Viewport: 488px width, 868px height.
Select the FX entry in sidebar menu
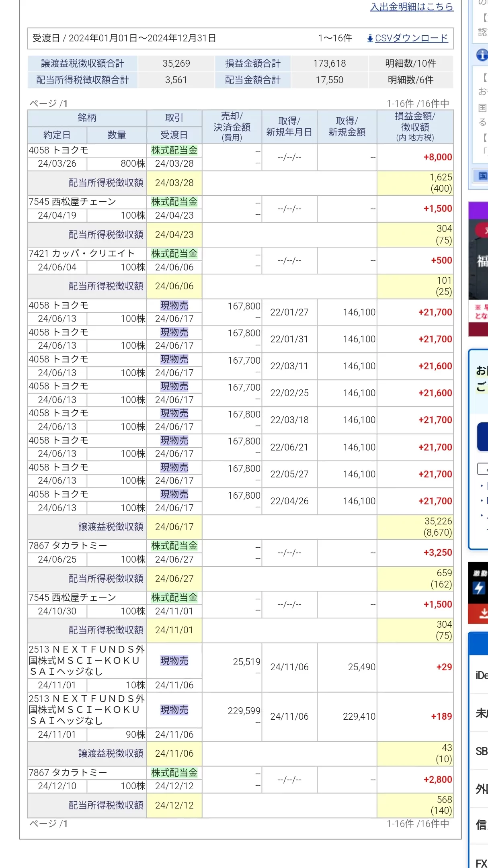481,863
